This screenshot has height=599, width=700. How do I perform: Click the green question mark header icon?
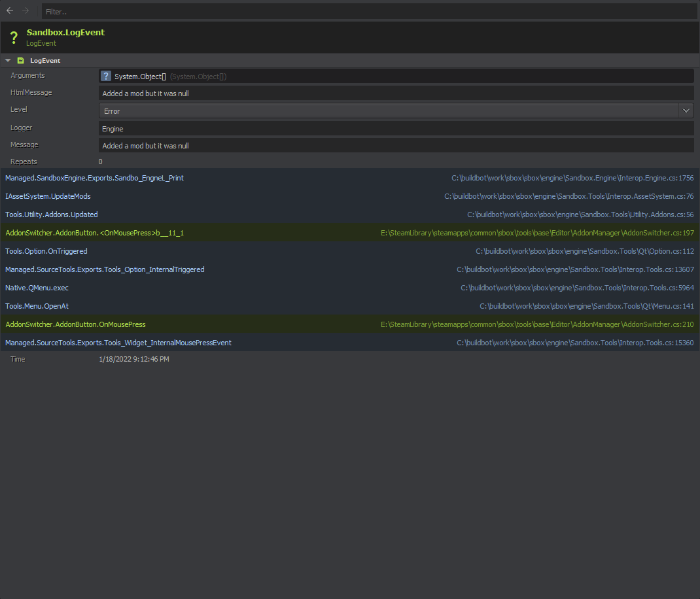click(14, 37)
